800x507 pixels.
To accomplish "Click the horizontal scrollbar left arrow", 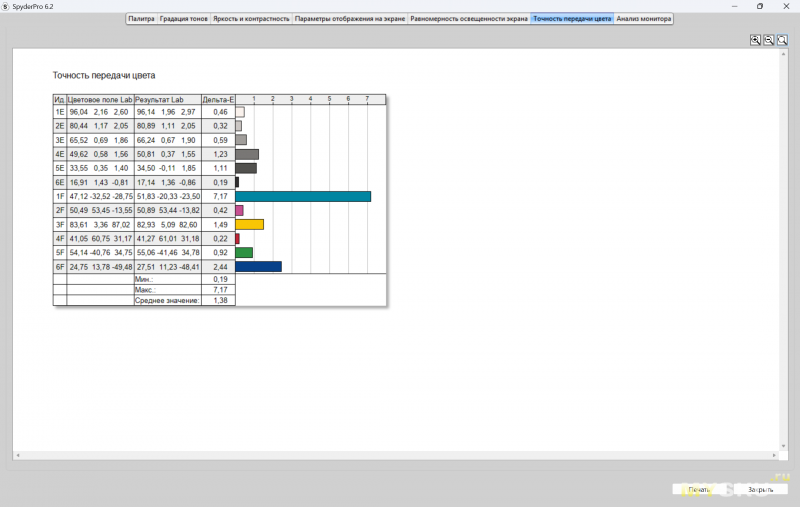I will pos(17,457).
